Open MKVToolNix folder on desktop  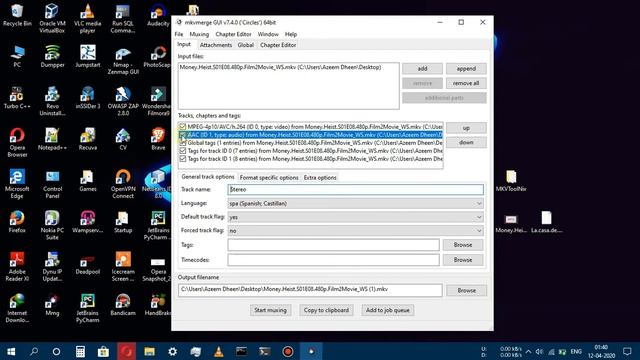click(x=511, y=180)
